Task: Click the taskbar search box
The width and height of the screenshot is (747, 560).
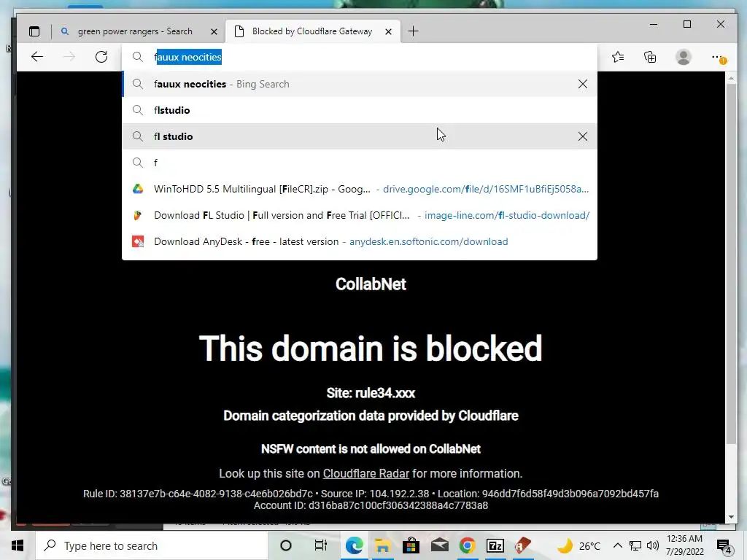Action: (x=152, y=545)
